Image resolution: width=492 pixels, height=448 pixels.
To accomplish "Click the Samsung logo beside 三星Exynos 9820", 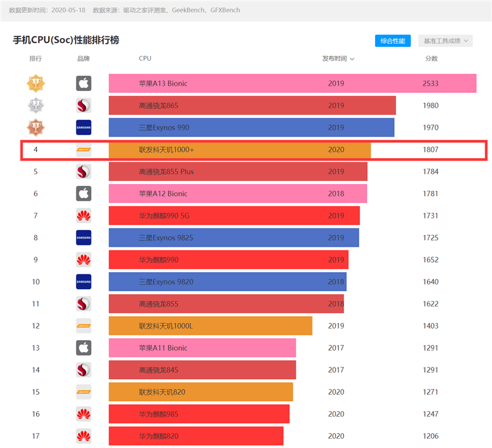I will click(x=84, y=282).
